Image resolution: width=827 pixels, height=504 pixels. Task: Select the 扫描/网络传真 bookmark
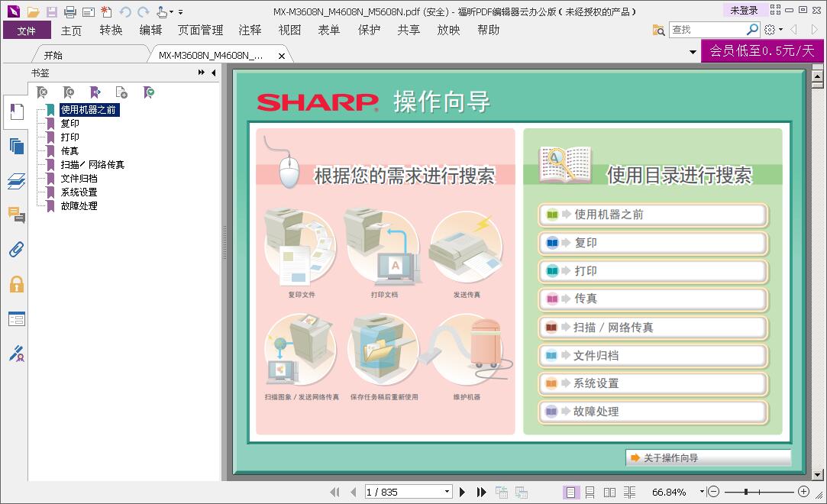coord(93,164)
